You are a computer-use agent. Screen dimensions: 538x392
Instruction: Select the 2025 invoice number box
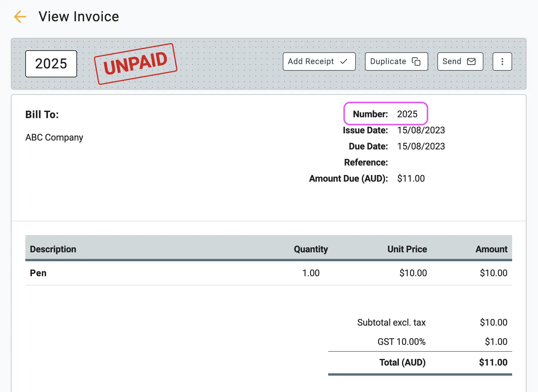51,64
